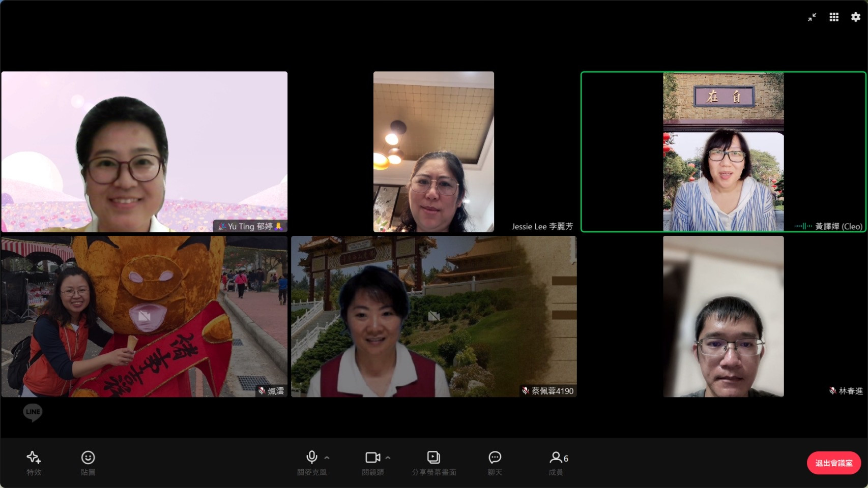Start screen sharing via 分享螢幕畫面

coord(433,463)
